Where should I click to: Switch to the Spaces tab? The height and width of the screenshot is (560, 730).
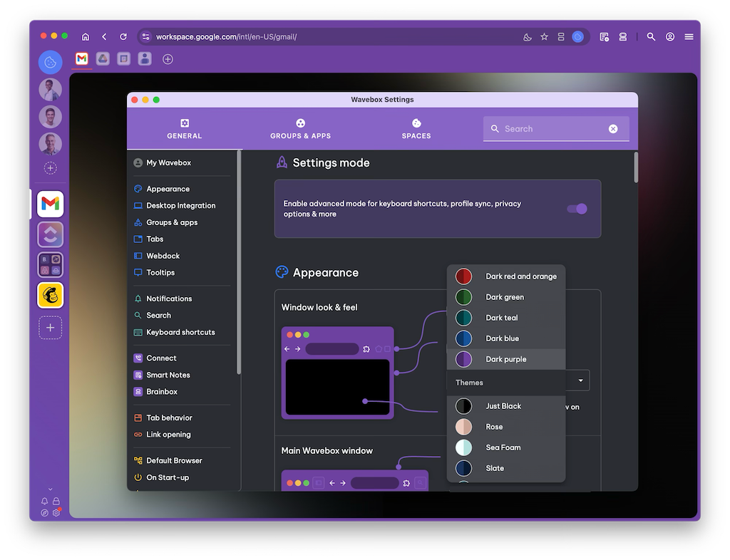pyautogui.click(x=416, y=129)
